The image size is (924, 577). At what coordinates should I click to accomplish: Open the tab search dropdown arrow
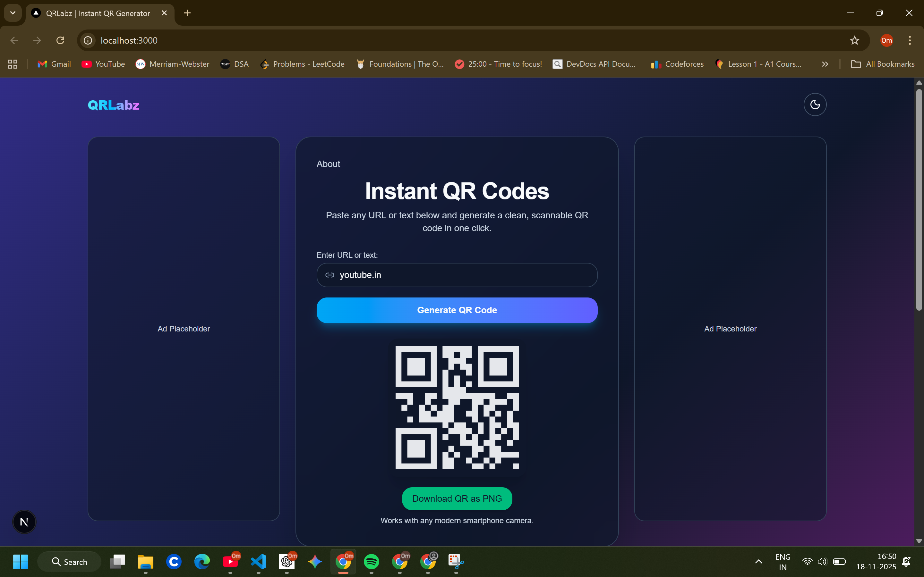point(13,13)
